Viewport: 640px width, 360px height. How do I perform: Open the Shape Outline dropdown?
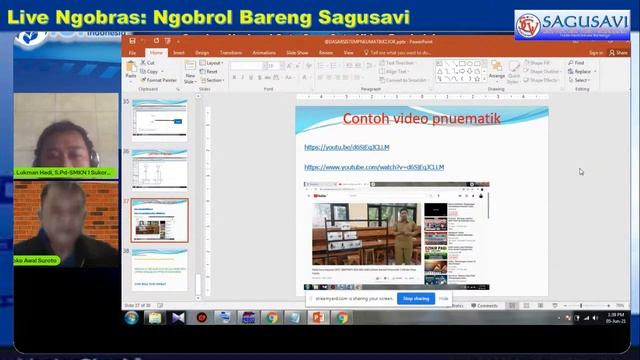tap(543, 71)
